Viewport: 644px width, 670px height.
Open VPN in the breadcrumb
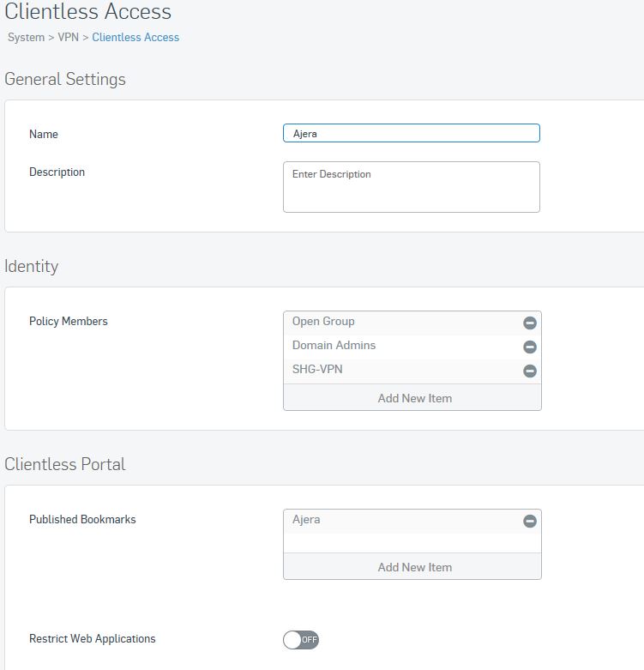point(69,37)
